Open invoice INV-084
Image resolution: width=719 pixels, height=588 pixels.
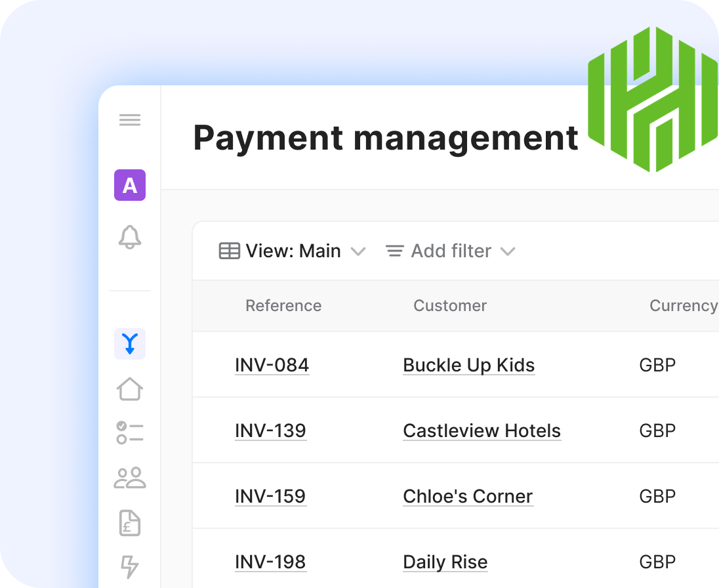(272, 365)
